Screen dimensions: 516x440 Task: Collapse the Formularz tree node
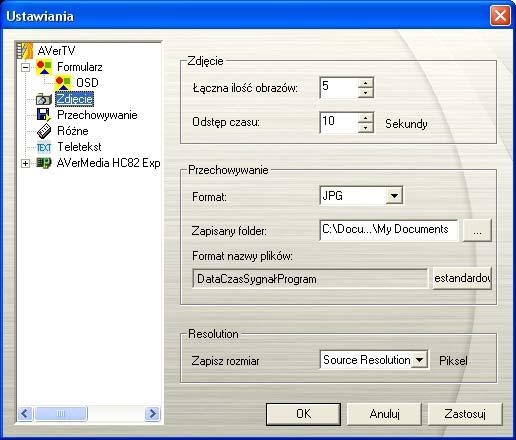25,67
